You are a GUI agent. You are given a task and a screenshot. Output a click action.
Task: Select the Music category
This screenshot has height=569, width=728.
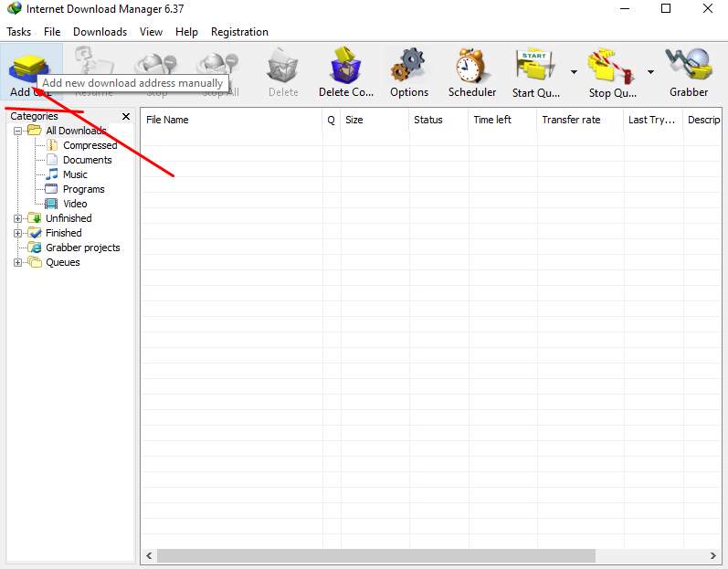coord(75,174)
